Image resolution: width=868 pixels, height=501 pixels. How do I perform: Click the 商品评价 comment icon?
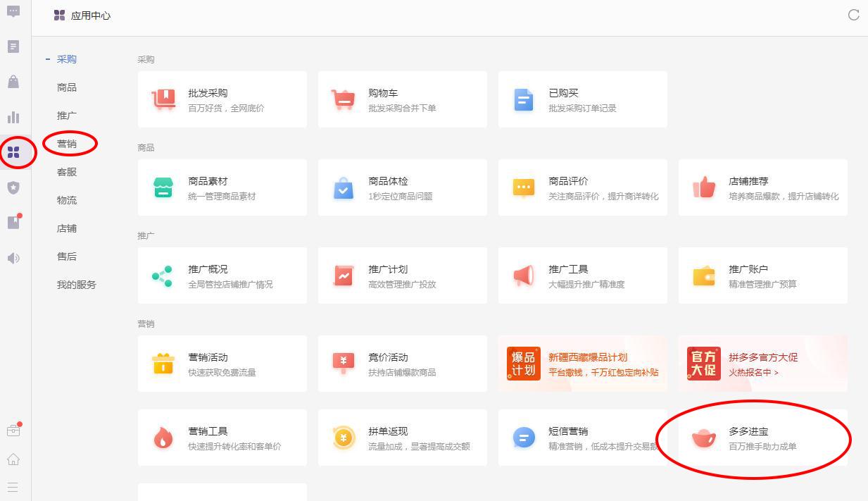click(x=524, y=187)
